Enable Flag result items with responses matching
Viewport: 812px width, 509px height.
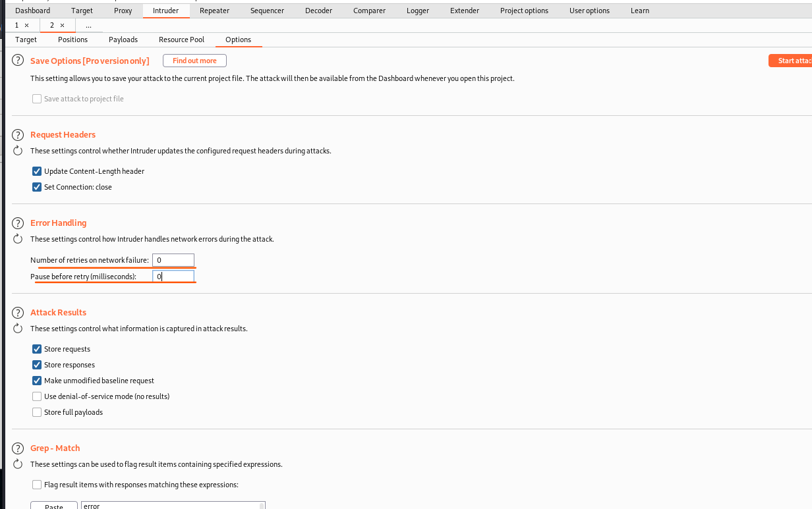(37, 485)
